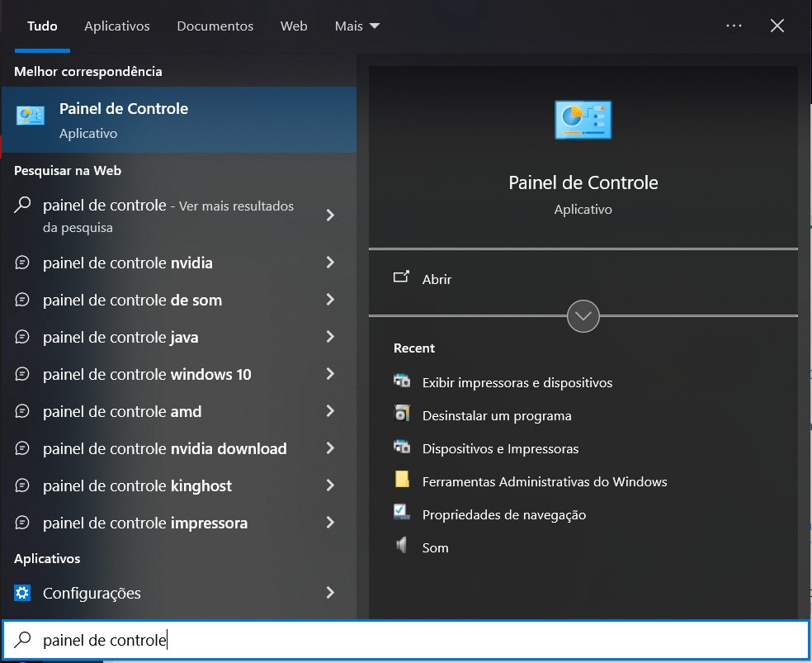Expand arrow for 'painel de controle java'

pyautogui.click(x=330, y=337)
